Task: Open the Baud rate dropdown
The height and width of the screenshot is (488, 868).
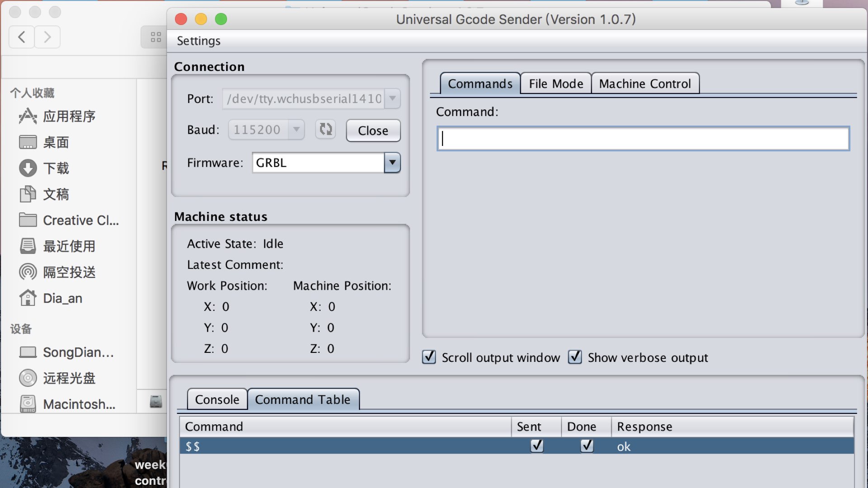Action: (x=296, y=130)
